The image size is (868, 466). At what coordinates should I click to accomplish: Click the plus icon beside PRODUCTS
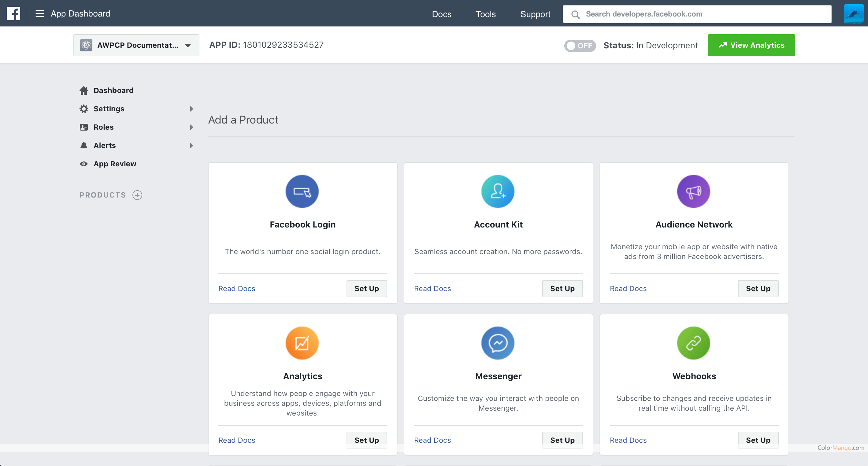pos(137,195)
